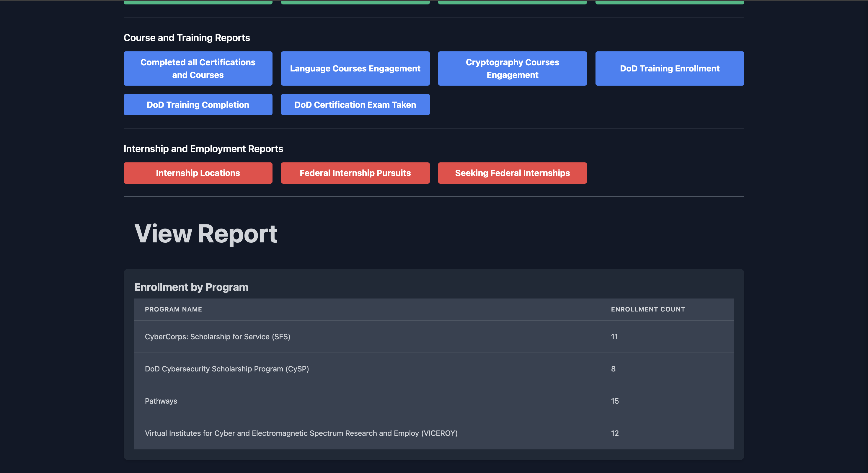The height and width of the screenshot is (473, 868).
Task: Open DoD Certification Exam Taken report
Action: click(x=355, y=105)
